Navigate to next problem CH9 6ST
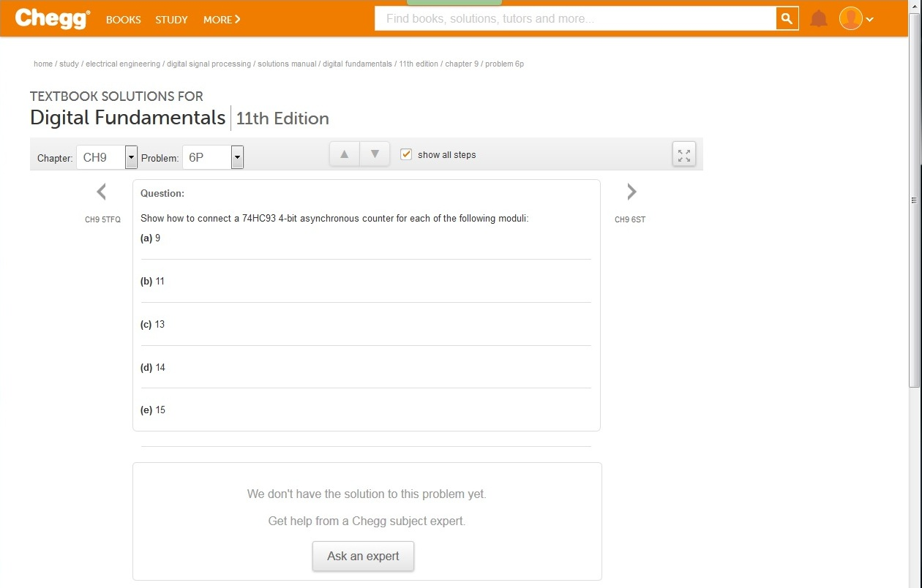The image size is (922, 588). (630, 192)
